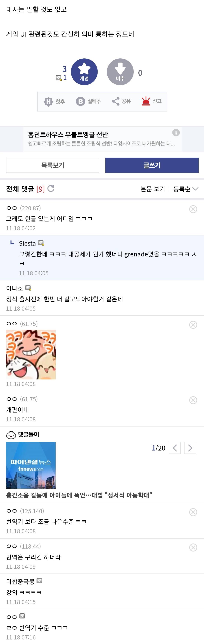The image size is (204, 644).
Task: Share the post via 공유 icon
Action: tap(121, 101)
